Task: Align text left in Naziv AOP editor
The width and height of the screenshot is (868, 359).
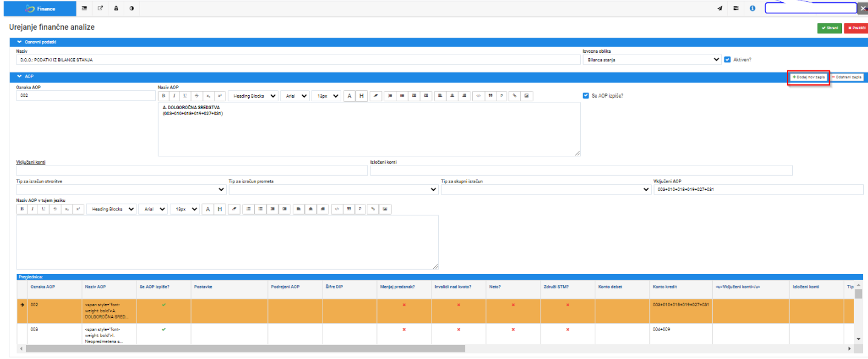Action: tap(440, 96)
